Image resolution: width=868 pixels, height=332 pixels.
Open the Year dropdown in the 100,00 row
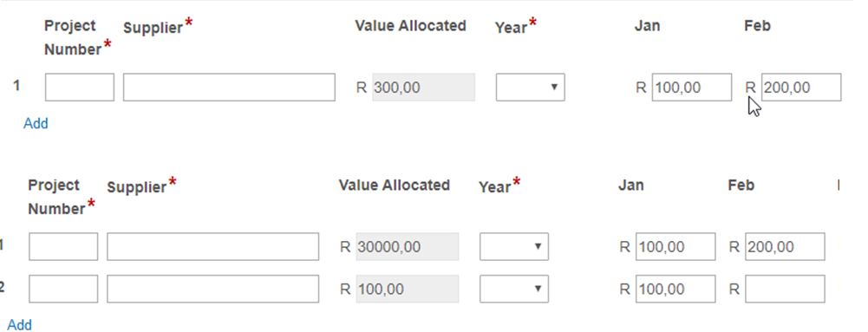pos(513,289)
